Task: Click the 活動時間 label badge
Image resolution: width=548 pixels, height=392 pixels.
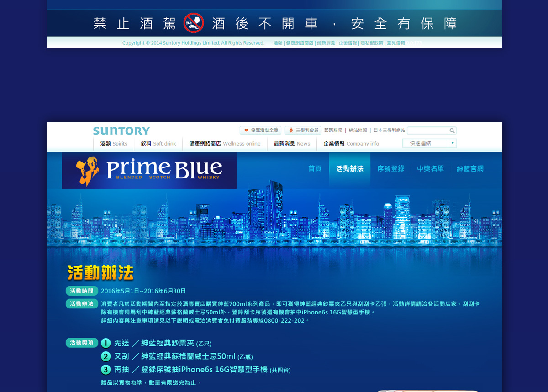Action: 82,291
